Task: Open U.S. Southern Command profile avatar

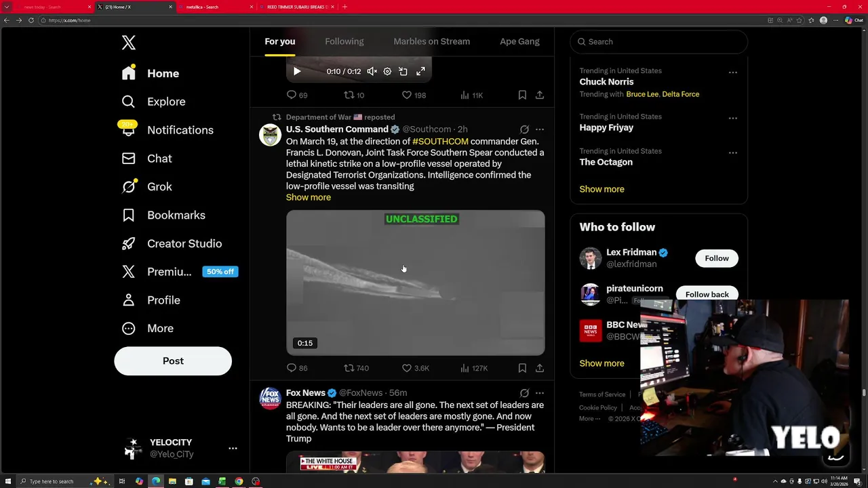Action: point(271,135)
